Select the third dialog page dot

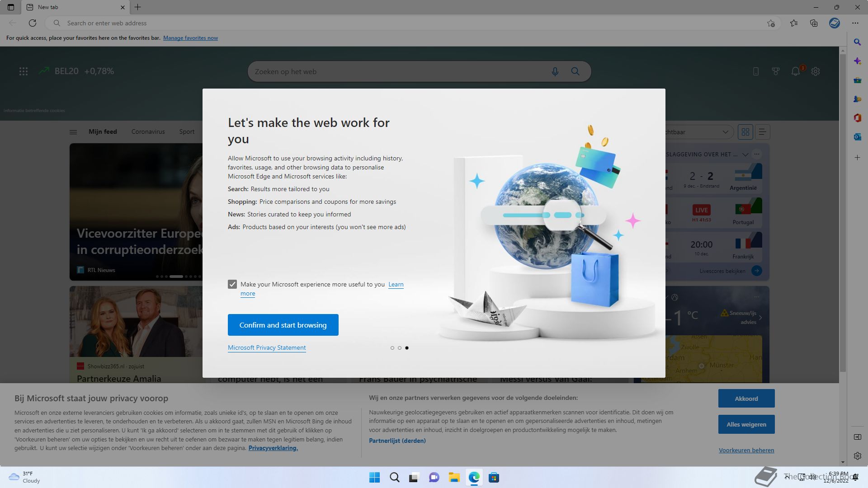coord(407,348)
